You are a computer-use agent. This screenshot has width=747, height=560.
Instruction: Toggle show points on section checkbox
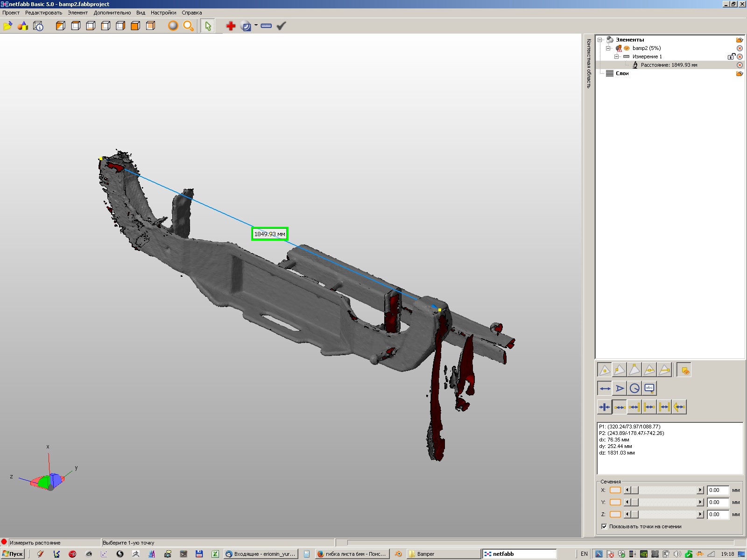604,526
